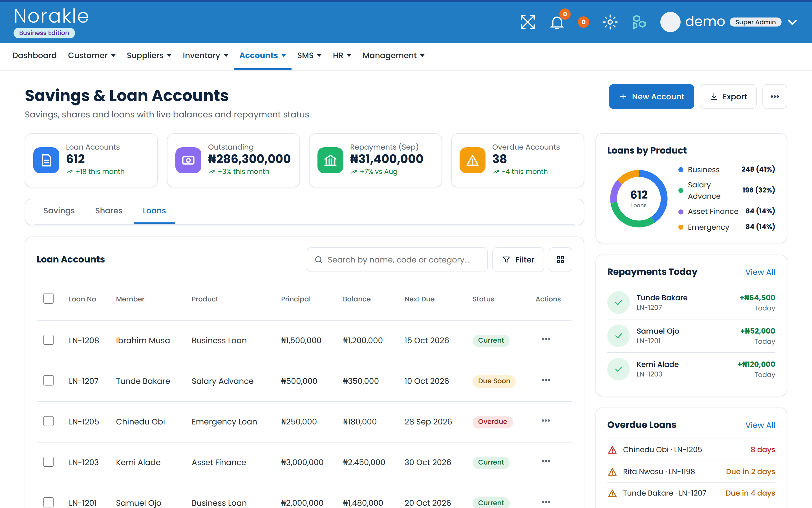Select the Loans tab
Viewport: 812px width, 508px height.
point(154,211)
